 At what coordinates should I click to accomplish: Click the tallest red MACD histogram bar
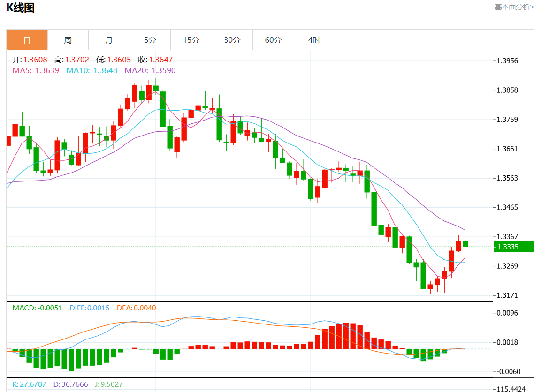click(346, 336)
